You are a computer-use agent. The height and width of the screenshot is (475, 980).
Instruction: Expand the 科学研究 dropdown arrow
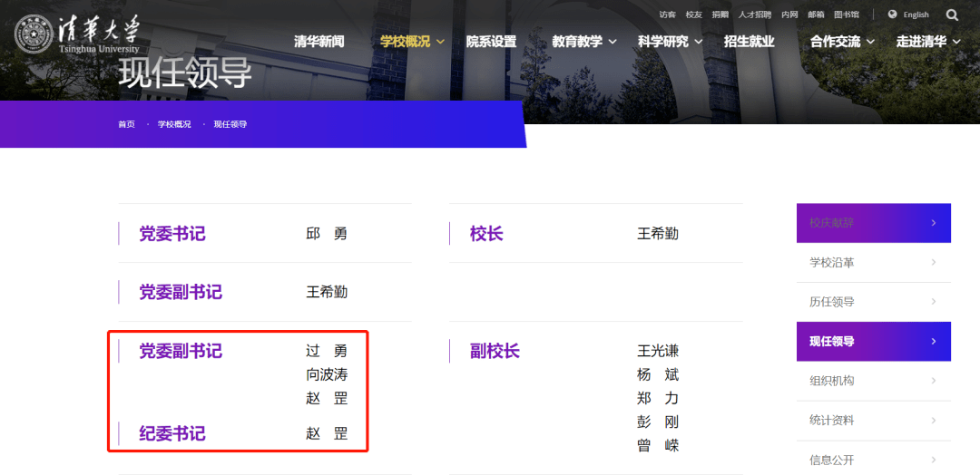coord(698,43)
